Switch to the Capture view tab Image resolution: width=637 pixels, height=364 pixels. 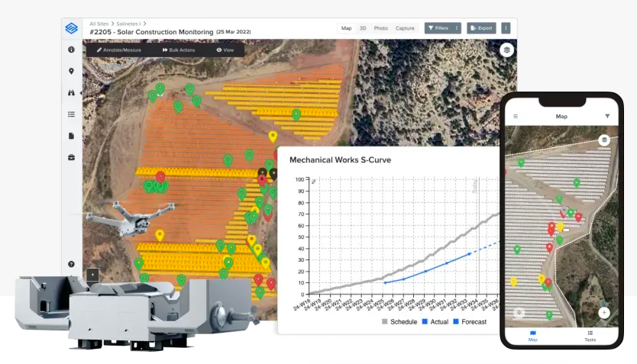(x=405, y=28)
